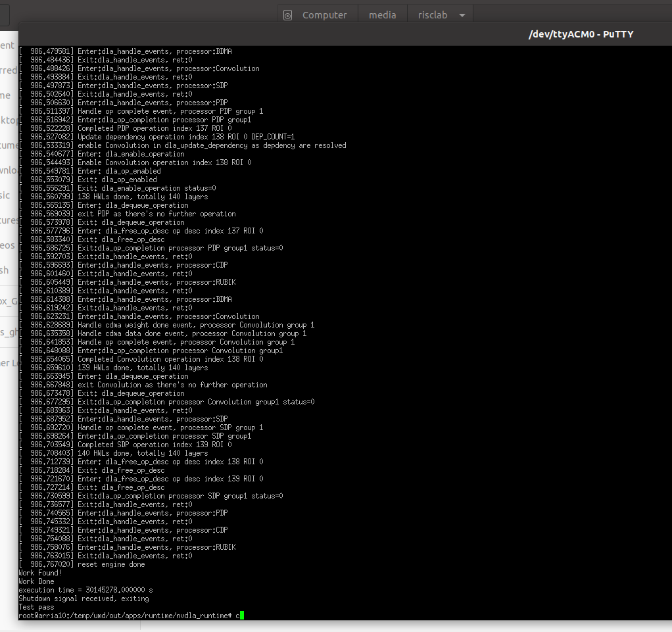The height and width of the screenshot is (632, 672).
Task: Navigate to media in the path bar
Action: [383, 14]
